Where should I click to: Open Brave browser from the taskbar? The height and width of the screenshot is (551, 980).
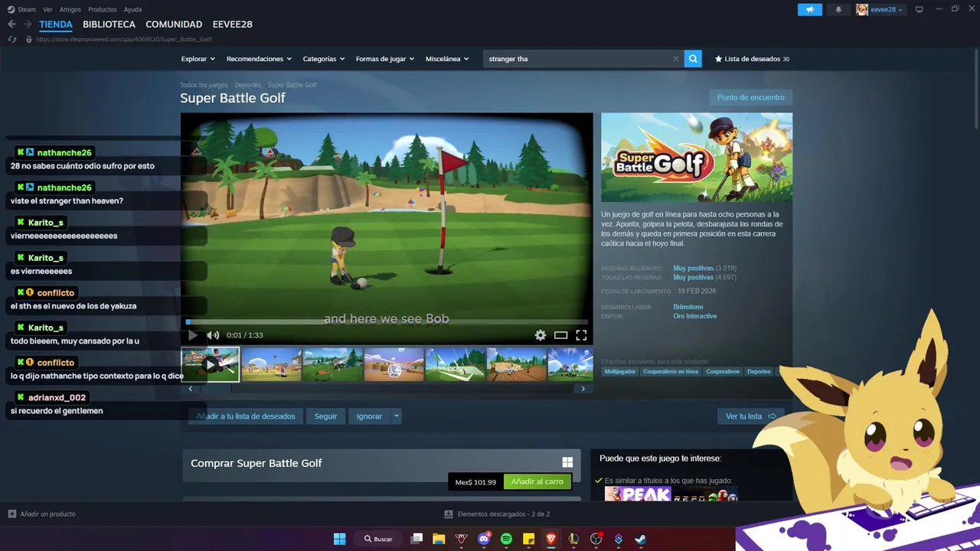coord(551,539)
